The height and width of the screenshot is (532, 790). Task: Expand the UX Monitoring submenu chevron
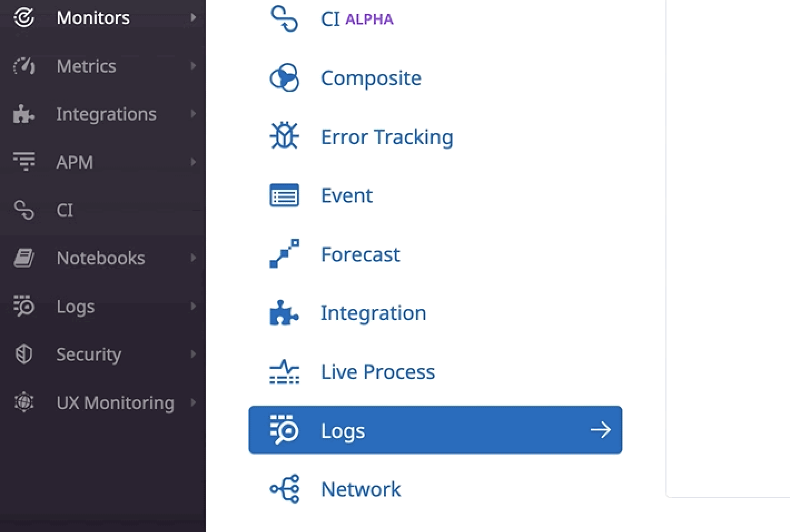point(193,402)
